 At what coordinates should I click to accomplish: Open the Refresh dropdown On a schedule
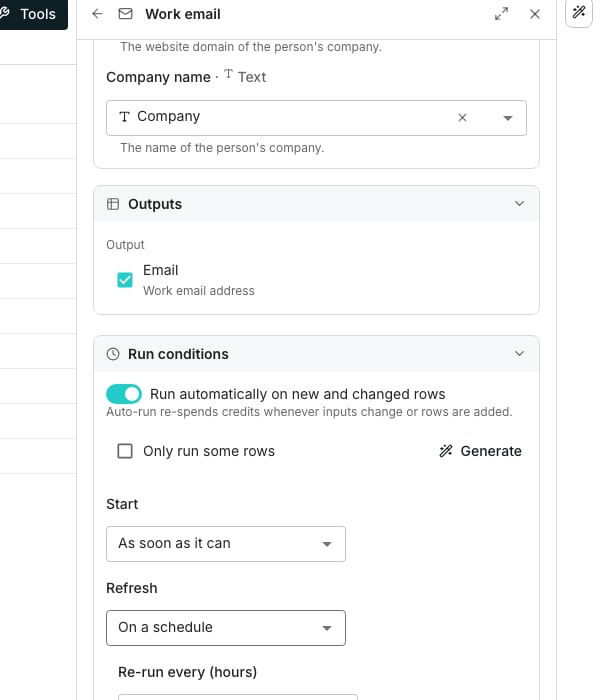[226, 628]
